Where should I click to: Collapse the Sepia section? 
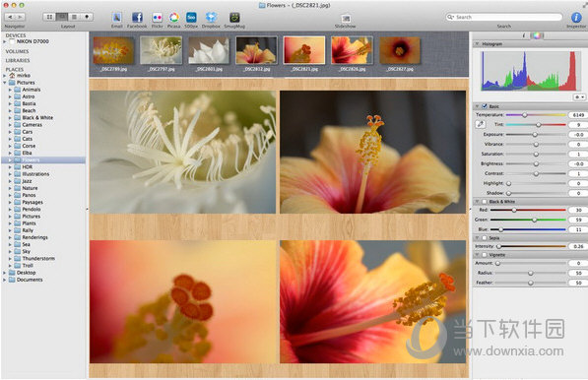tap(478, 237)
